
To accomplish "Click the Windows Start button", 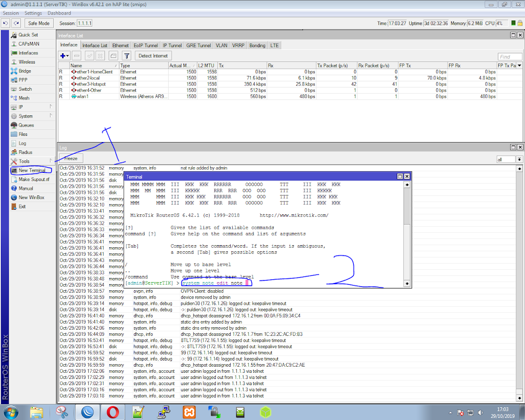I will [x=10, y=412].
